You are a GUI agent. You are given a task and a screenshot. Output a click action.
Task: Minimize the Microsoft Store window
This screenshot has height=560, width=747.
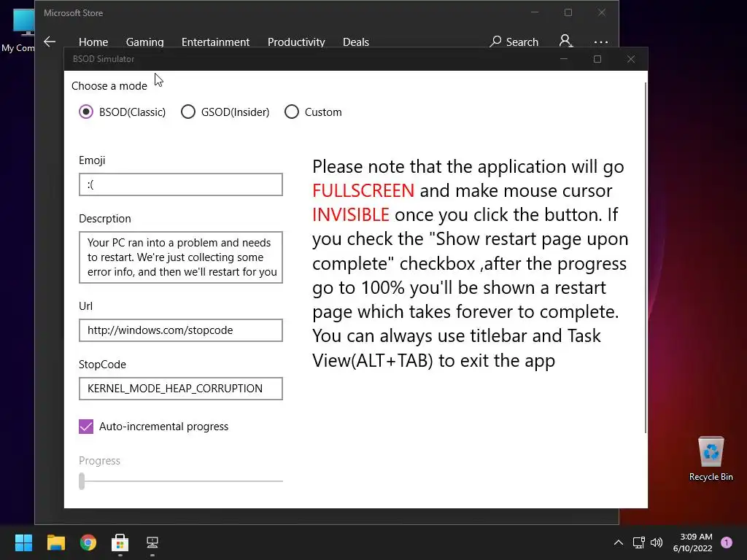(x=535, y=13)
